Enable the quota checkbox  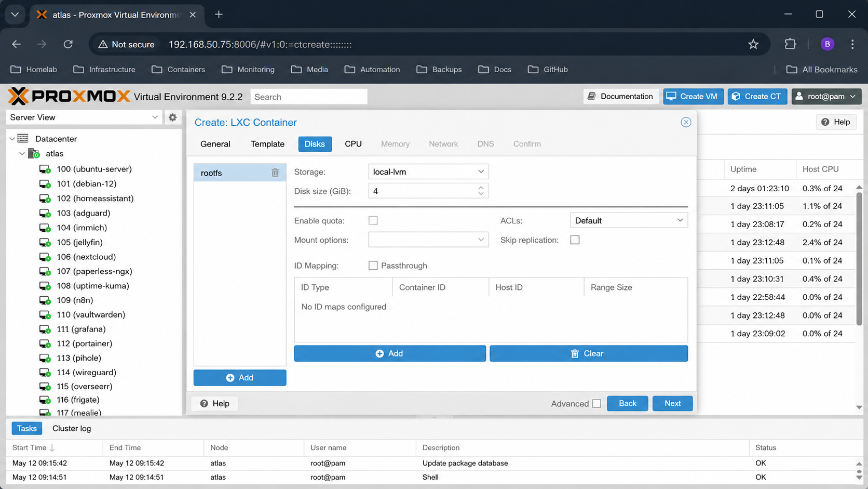click(x=373, y=220)
